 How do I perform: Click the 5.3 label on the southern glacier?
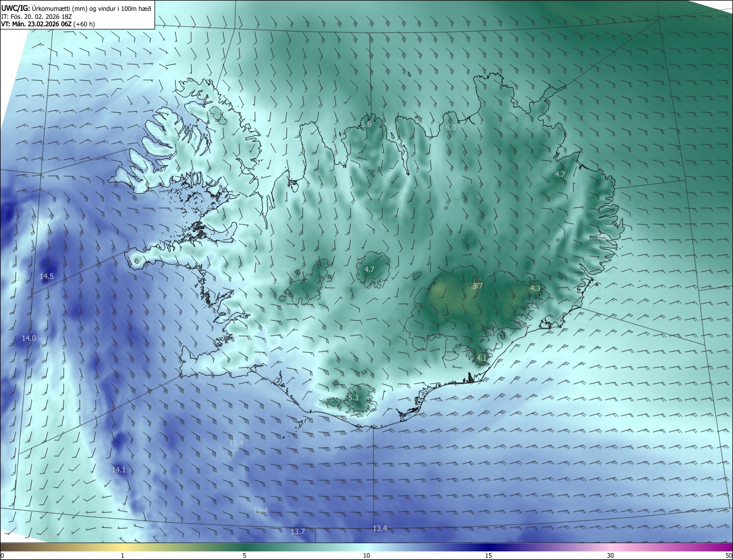[353, 397]
